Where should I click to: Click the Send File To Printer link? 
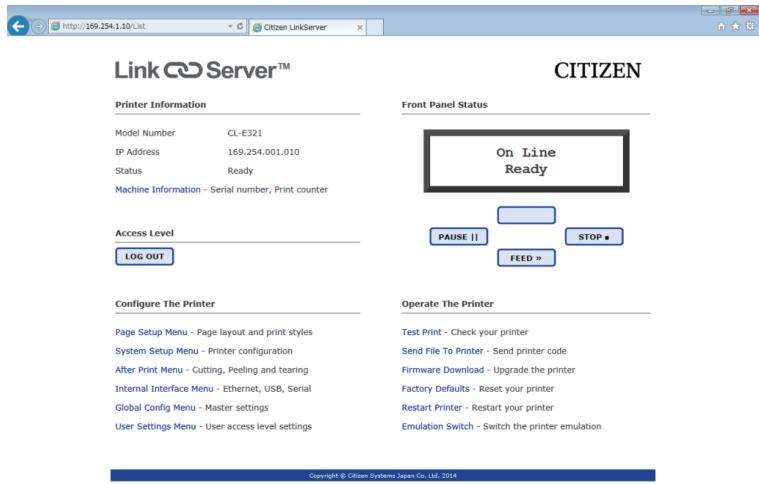(442, 351)
